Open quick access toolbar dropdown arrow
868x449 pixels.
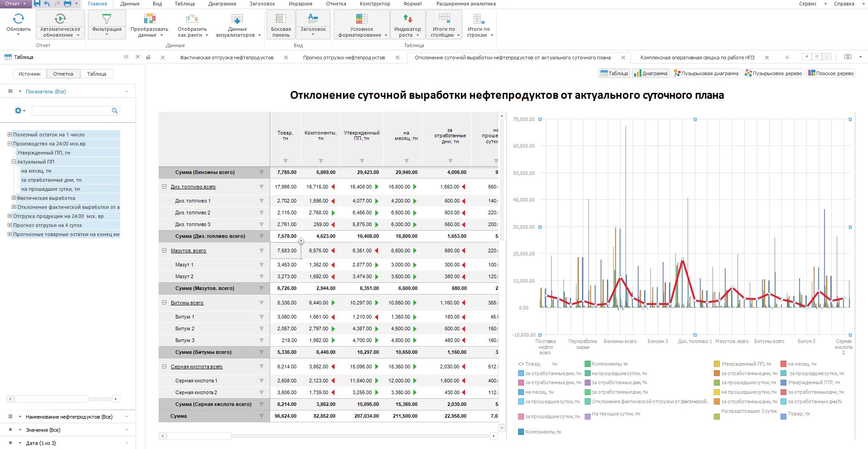coord(76,4)
